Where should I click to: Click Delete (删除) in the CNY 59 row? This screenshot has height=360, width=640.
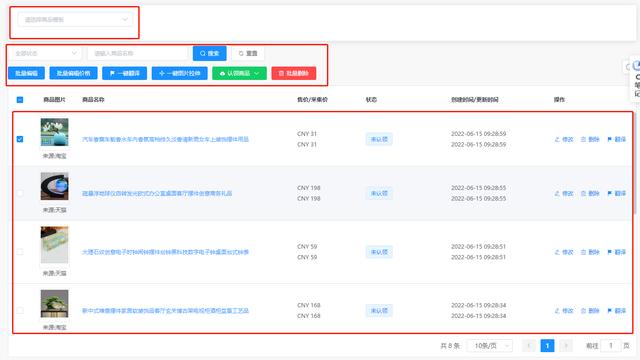(x=590, y=252)
